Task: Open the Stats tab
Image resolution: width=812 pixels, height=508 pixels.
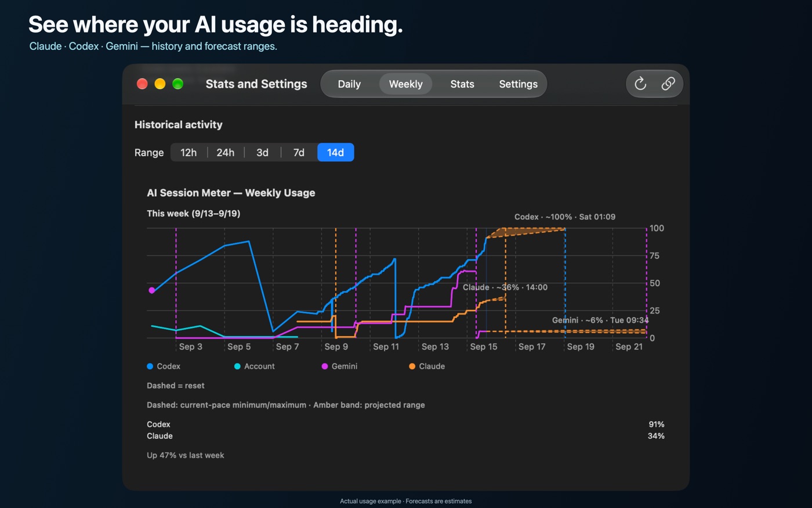Action: pyautogui.click(x=462, y=84)
